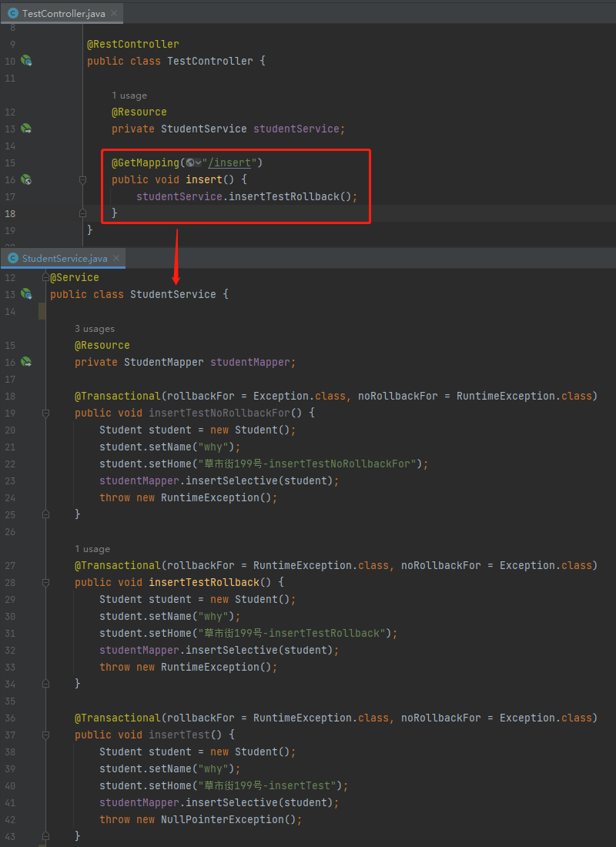Click the StudentMapper type name

click(164, 362)
